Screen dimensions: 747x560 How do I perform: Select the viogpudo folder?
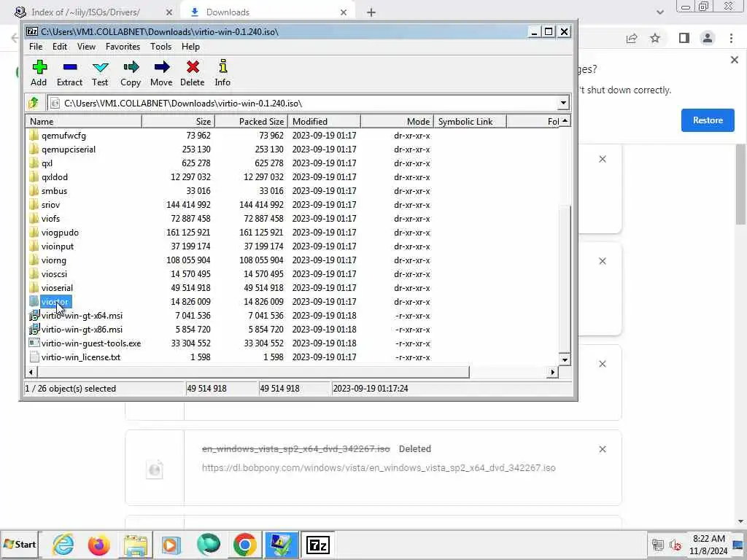click(60, 233)
